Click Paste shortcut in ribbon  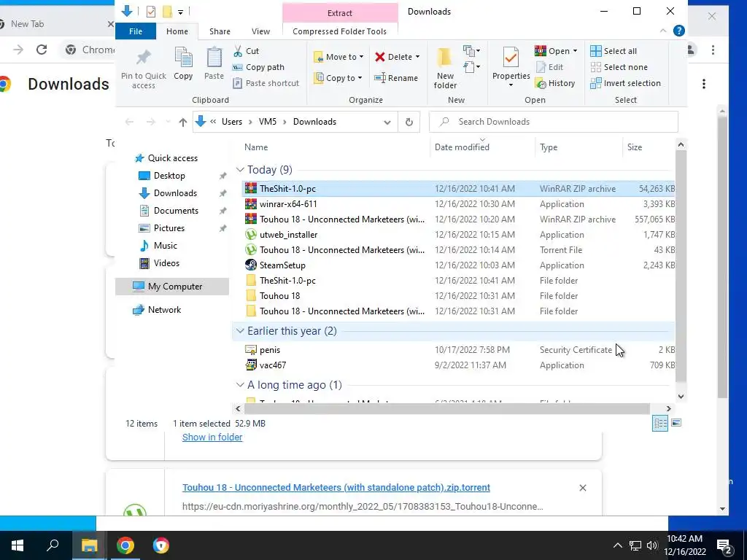click(266, 83)
